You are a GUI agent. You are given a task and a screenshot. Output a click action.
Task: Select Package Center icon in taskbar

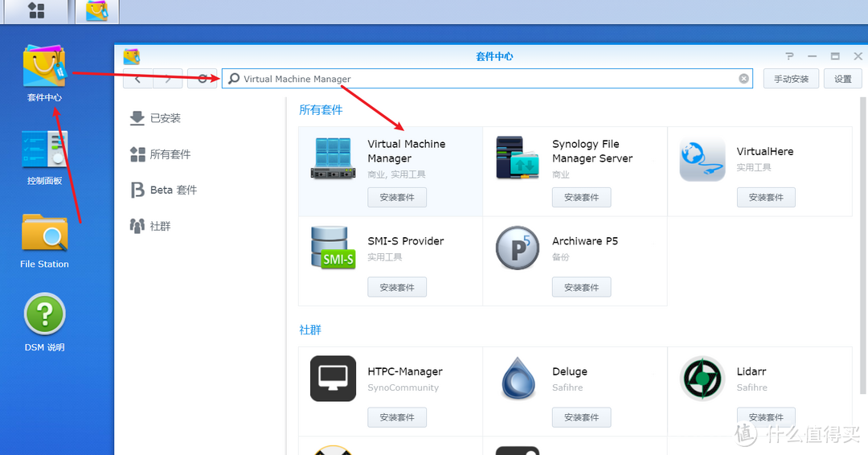click(x=97, y=11)
